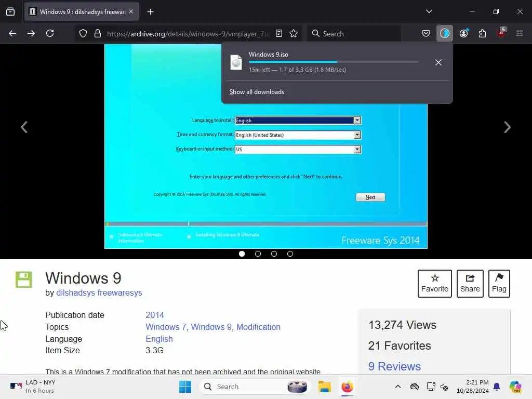Show previous carousel image
Screen dimensions: 532x399
pyautogui.click(x=24, y=127)
